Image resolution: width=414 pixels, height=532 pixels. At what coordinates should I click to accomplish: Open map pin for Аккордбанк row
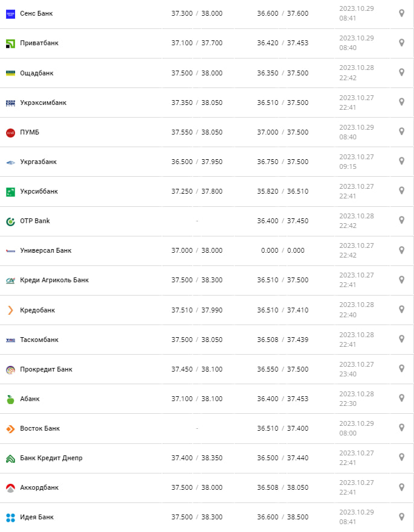point(401,487)
